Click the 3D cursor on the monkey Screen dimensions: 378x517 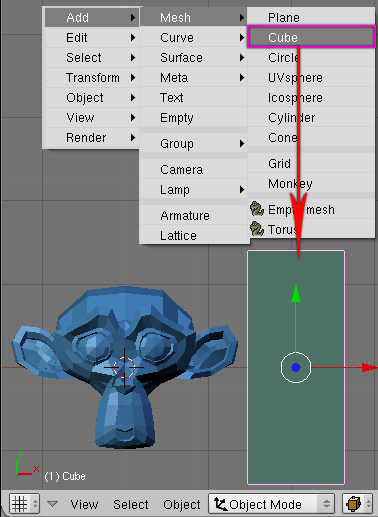[x=124, y=367]
